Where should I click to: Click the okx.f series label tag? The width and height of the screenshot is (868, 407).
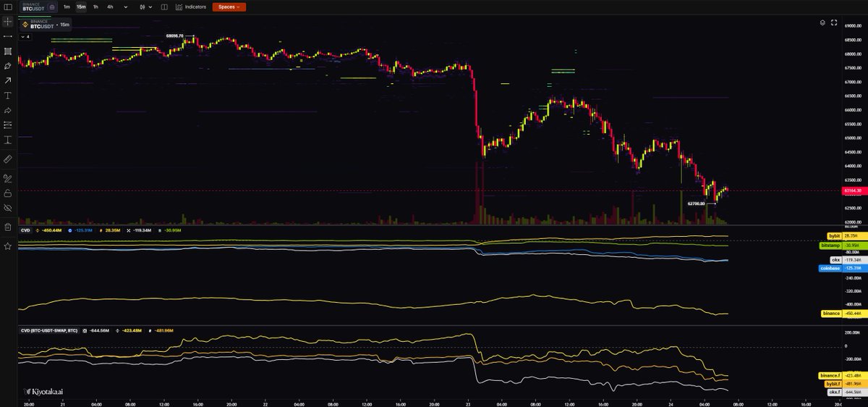[835, 392]
